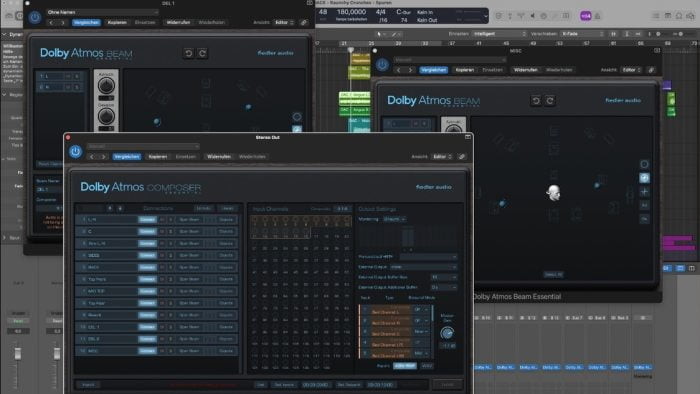This screenshot has width=700, height=394.
Task: Click undo arrow in MISC Beam plugin
Action: point(536,101)
